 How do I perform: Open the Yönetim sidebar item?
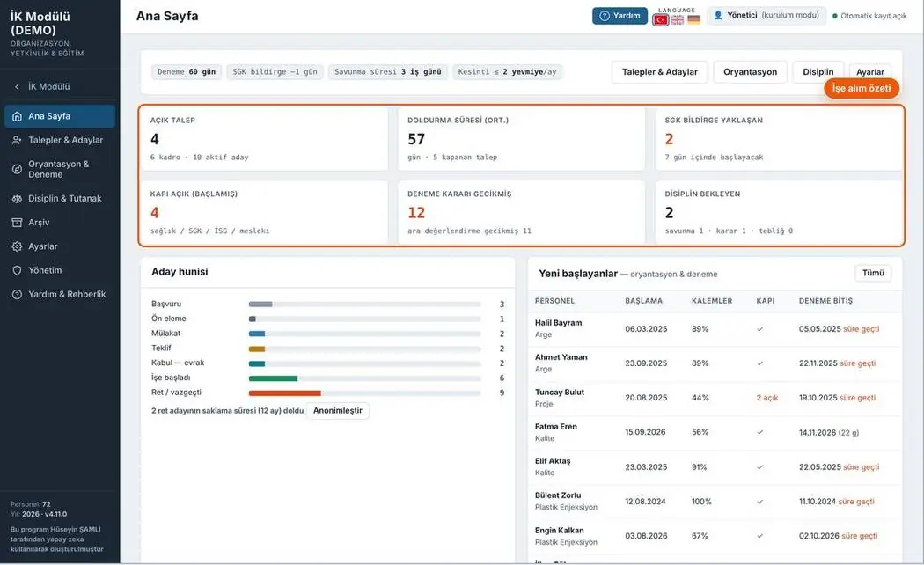point(60,270)
